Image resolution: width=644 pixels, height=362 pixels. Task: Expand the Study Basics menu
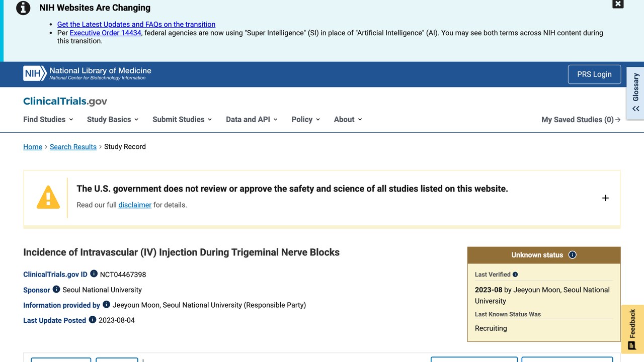tap(113, 120)
